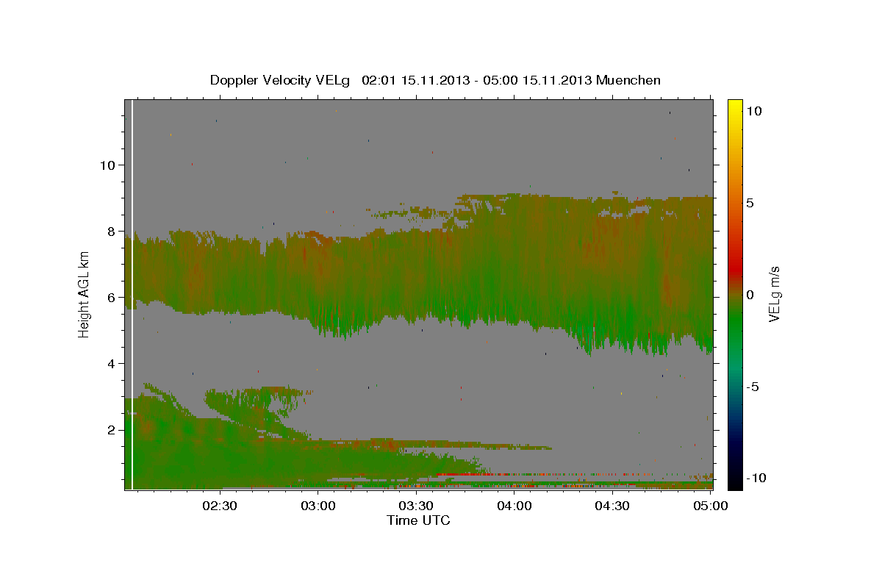Click the height axis label 6
This screenshot has width=882, height=588.
pyautogui.click(x=112, y=298)
